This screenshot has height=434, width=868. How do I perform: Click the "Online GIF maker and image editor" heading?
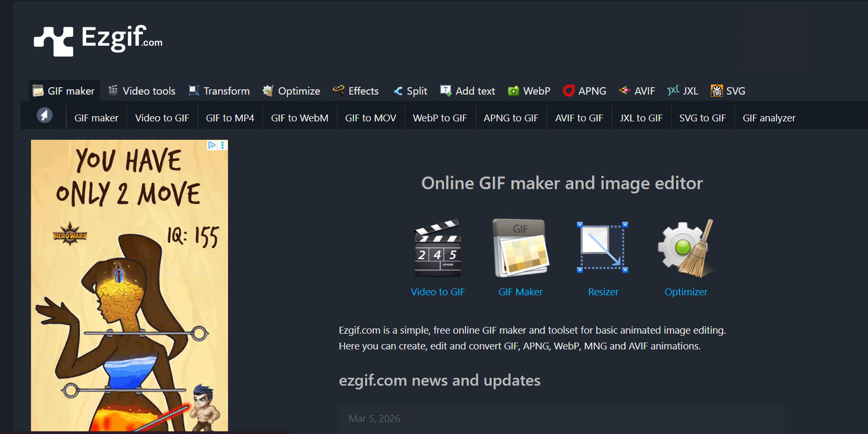point(562,183)
